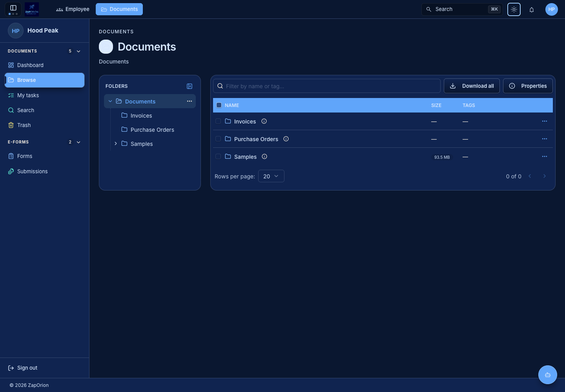Click the Download all button
The image size is (565, 392).
tap(472, 86)
